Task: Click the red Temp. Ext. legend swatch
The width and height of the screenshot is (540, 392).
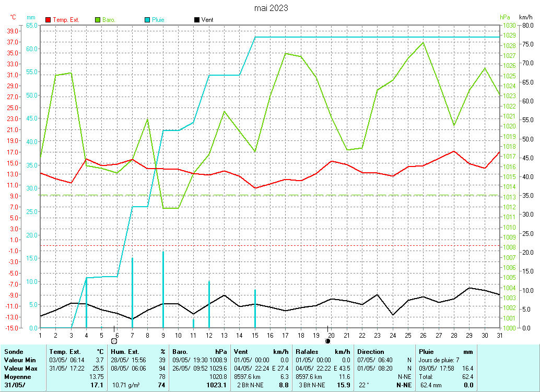Action: click(x=49, y=20)
